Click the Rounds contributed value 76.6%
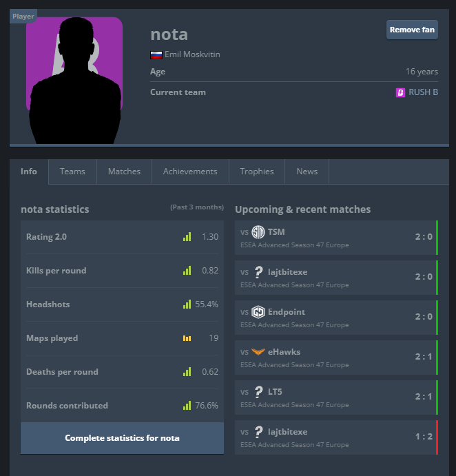Viewport: 456px width, 476px height. click(x=207, y=406)
